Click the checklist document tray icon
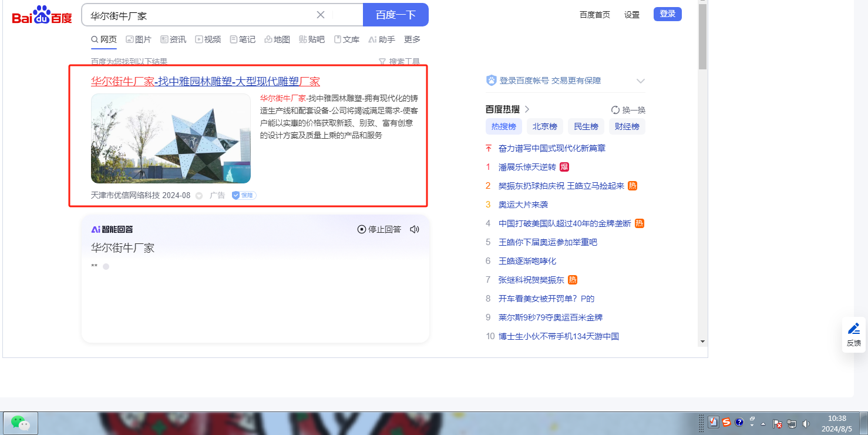The image size is (868, 435). click(714, 423)
